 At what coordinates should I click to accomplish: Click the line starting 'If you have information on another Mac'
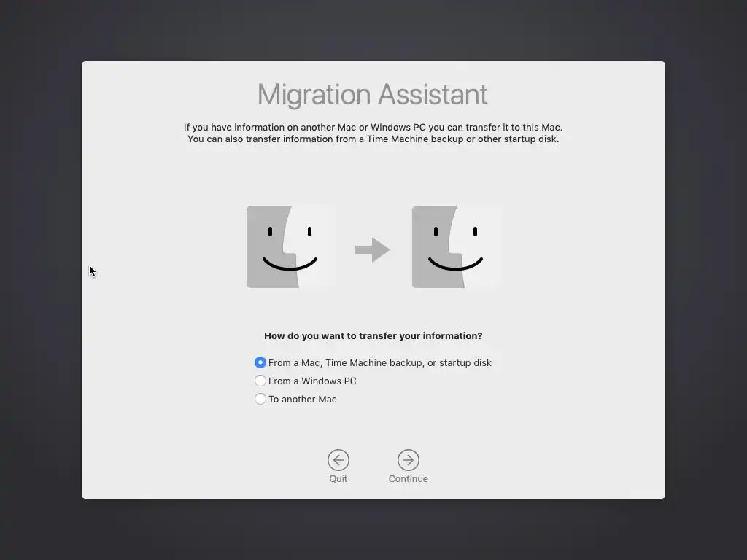pos(373,127)
